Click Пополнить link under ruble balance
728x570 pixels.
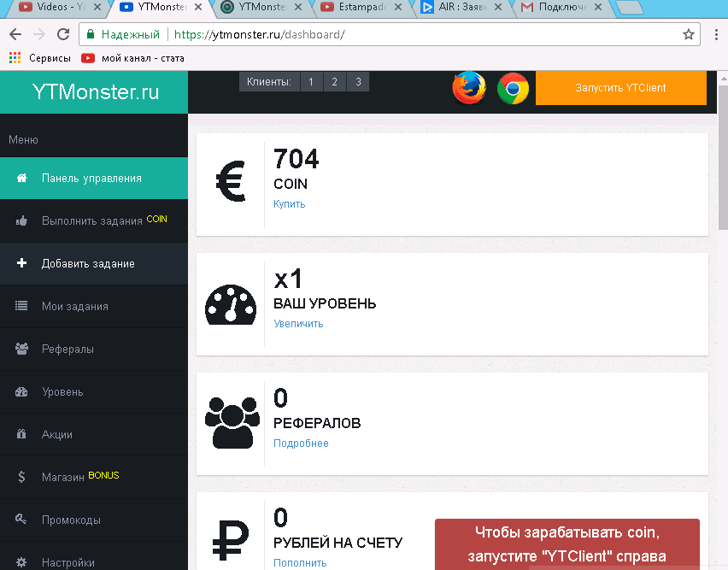[x=300, y=563]
